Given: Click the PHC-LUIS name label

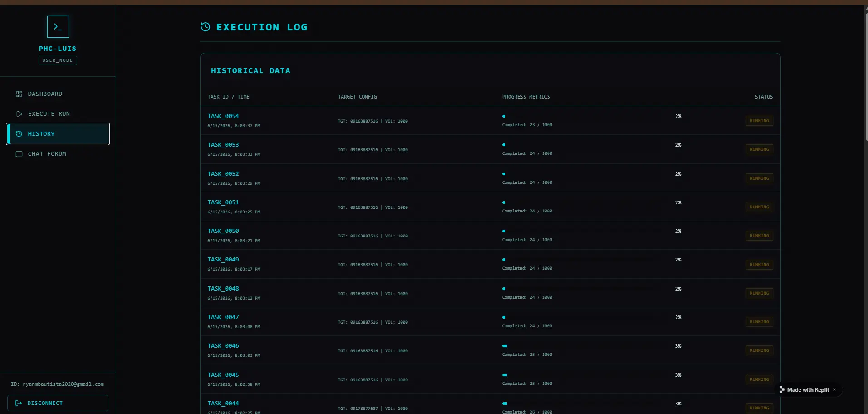Looking at the screenshot, I should coord(58,49).
